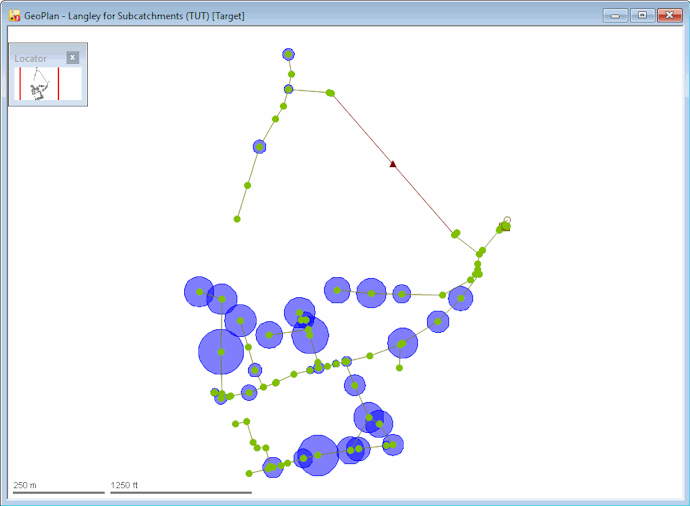Close the Locator panel
The width and height of the screenshot is (690, 506).
(x=73, y=57)
